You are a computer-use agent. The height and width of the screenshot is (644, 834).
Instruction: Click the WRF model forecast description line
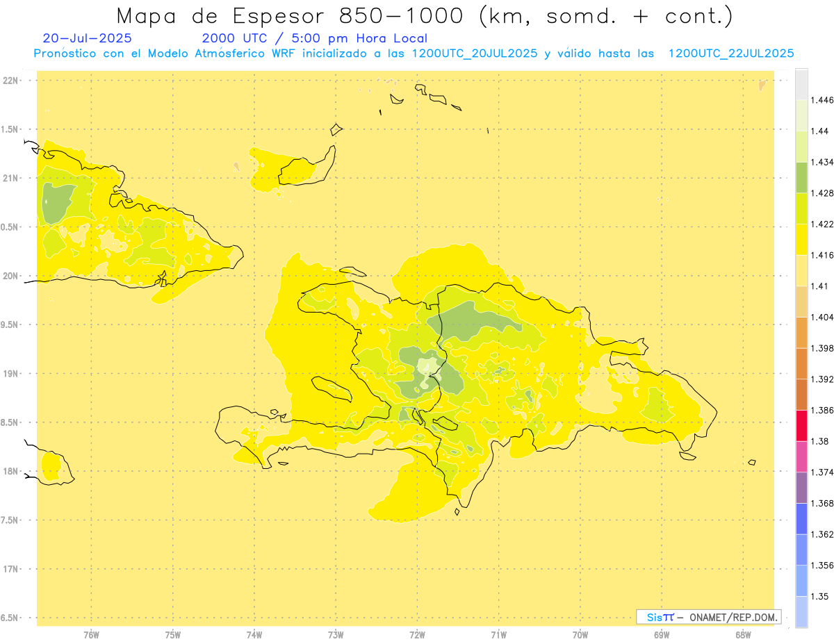[414, 53]
